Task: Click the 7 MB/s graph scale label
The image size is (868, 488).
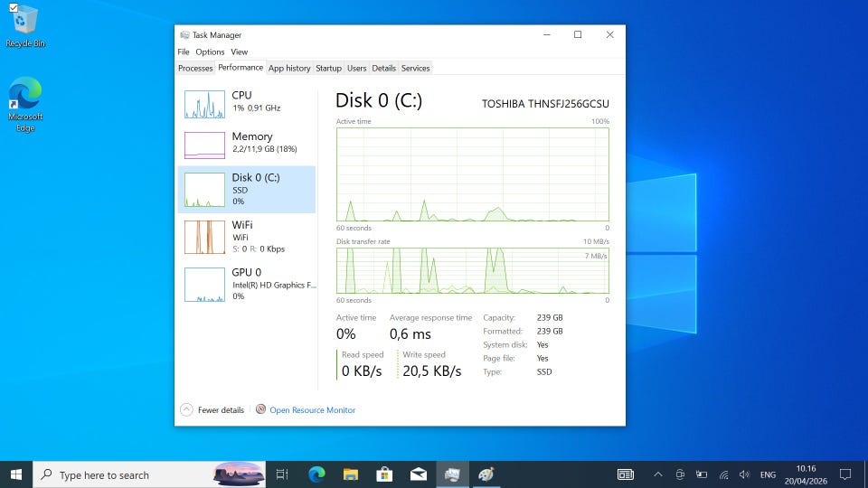Action: coord(596,256)
